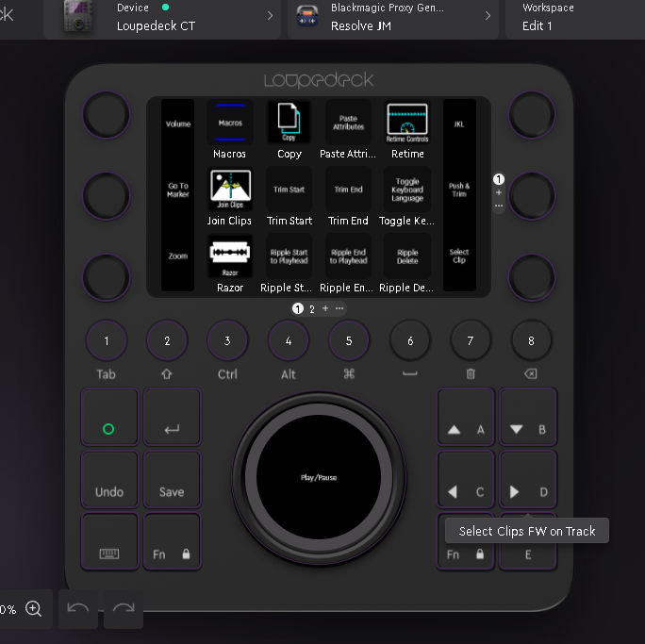Click the Select Clip dial label
Viewport: 645px width, 644px height.
[x=459, y=256]
